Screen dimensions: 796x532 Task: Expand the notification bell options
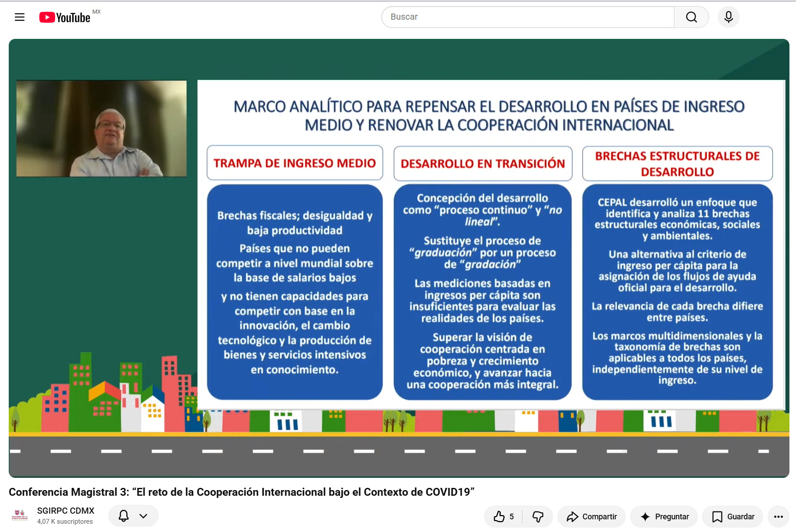click(133, 516)
